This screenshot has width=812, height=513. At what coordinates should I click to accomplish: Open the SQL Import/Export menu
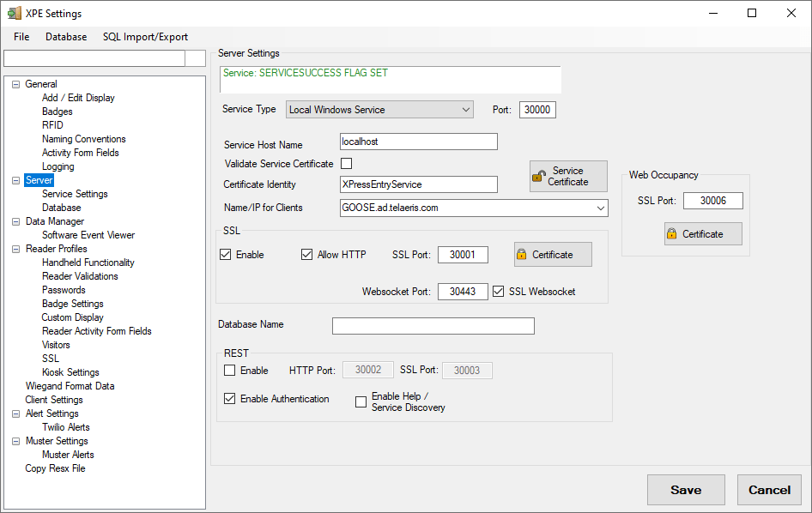tap(145, 37)
